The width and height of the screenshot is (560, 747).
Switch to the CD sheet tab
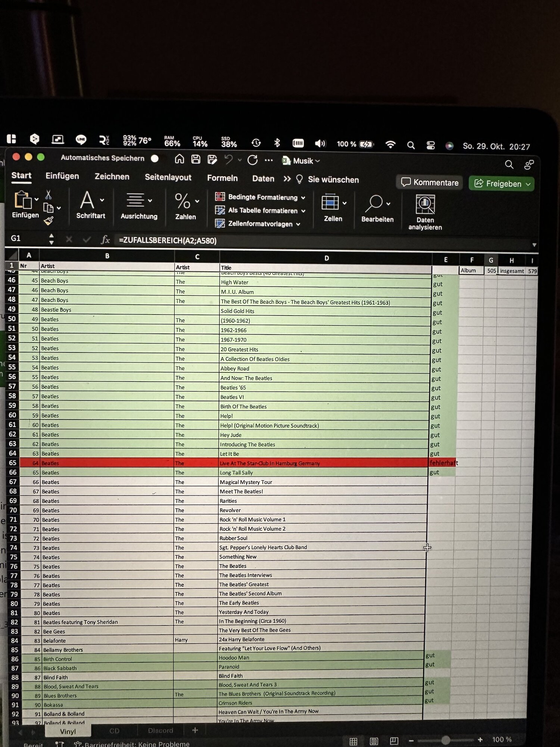pyautogui.click(x=114, y=731)
